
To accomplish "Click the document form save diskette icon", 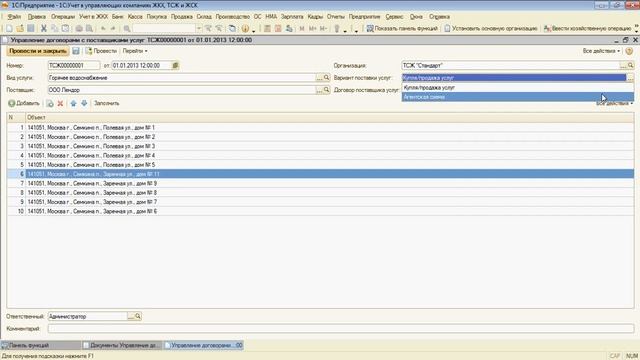I will tap(76, 51).
